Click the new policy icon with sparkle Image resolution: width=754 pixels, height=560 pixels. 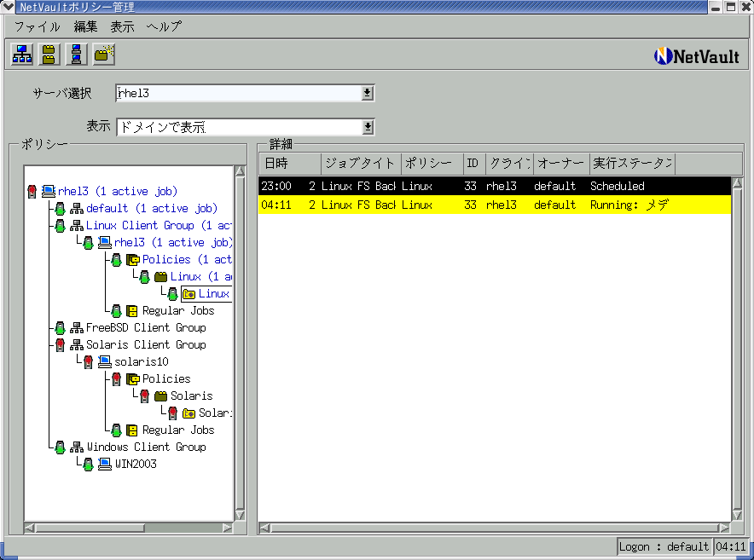tap(104, 55)
